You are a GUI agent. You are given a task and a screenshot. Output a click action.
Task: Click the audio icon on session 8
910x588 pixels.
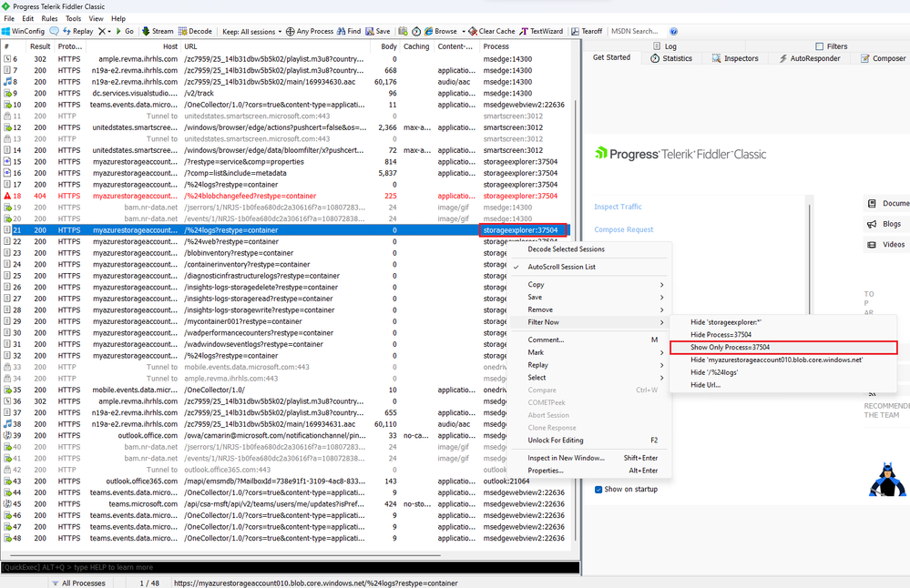(7, 82)
